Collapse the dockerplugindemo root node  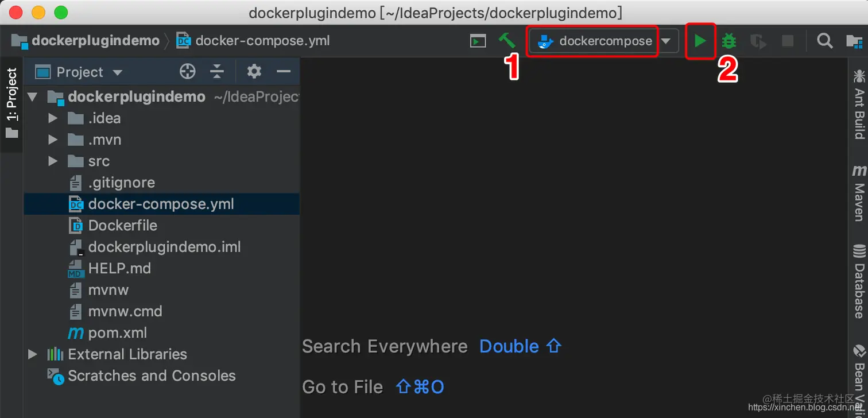(33, 96)
